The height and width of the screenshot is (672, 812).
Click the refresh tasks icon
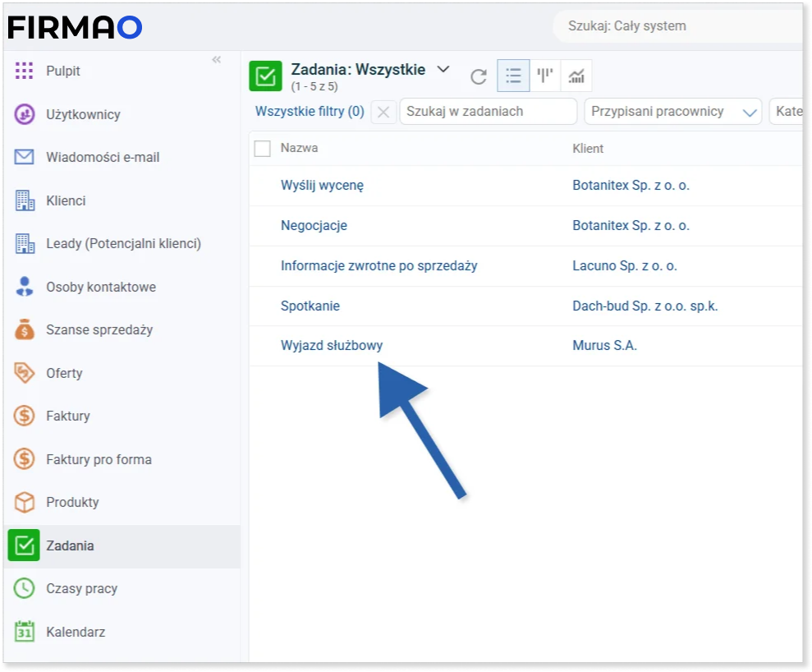click(479, 76)
